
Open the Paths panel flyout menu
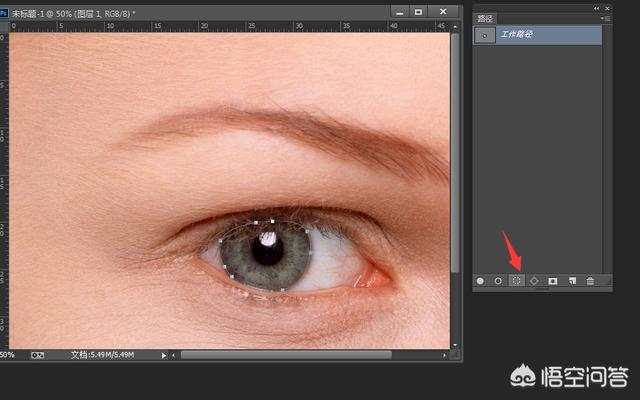tap(605, 18)
